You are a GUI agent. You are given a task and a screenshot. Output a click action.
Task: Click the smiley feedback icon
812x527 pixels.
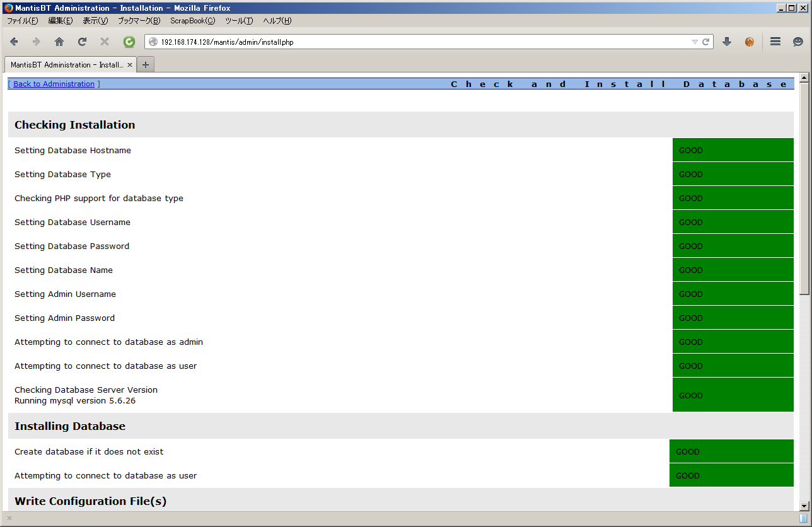(798, 42)
